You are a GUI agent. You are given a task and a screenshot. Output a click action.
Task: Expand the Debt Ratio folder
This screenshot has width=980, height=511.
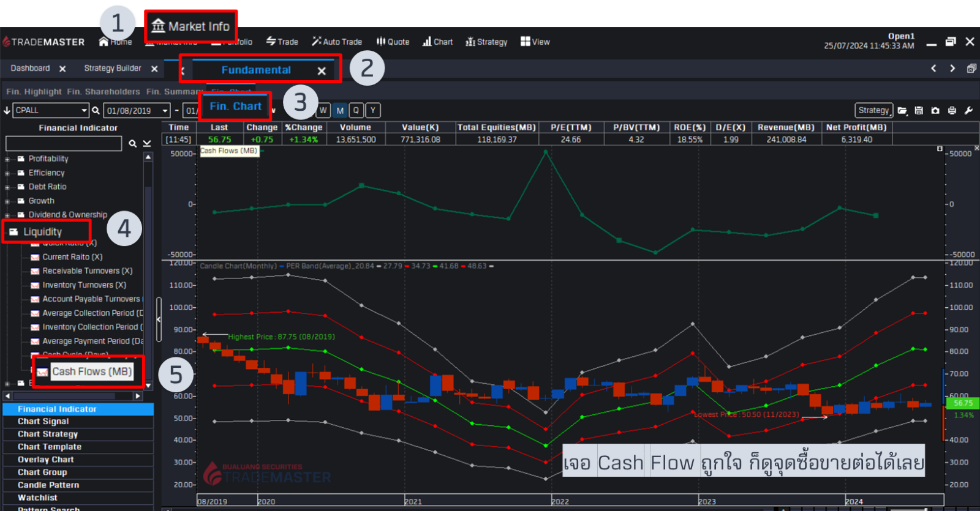pyautogui.click(x=7, y=187)
